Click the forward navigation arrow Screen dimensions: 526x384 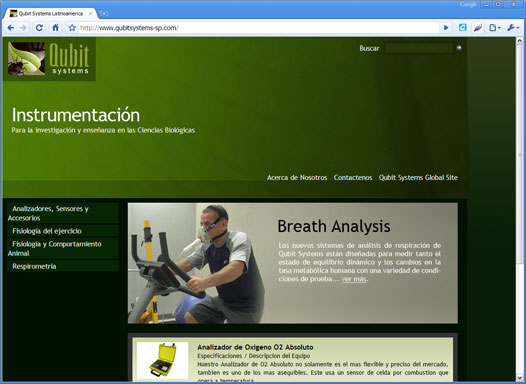[x=23, y=28]
